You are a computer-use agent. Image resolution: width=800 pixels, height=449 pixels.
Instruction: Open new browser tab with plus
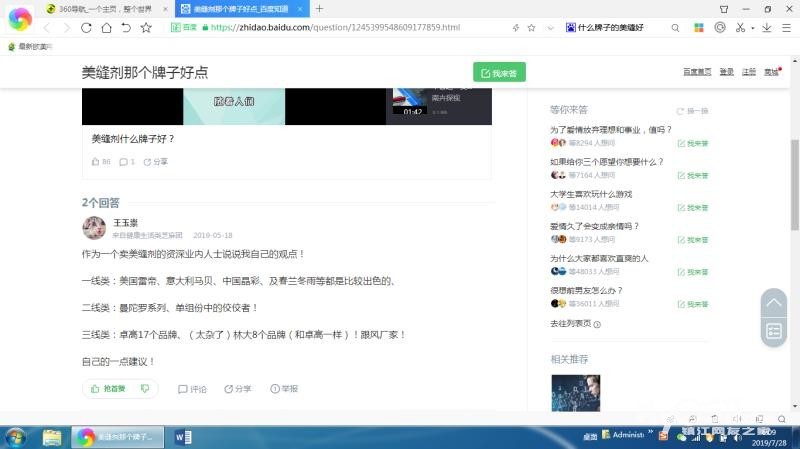(x=319, y=8)
